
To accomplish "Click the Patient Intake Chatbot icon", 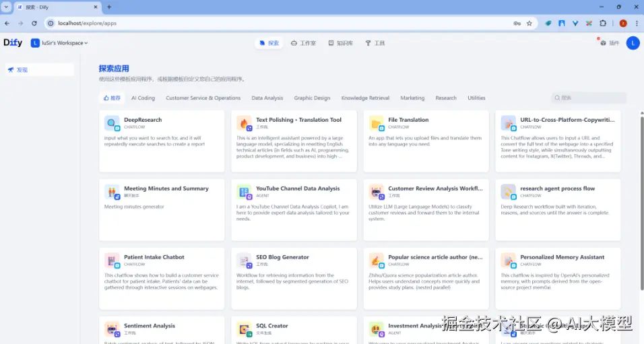I will tap(112, 261).
